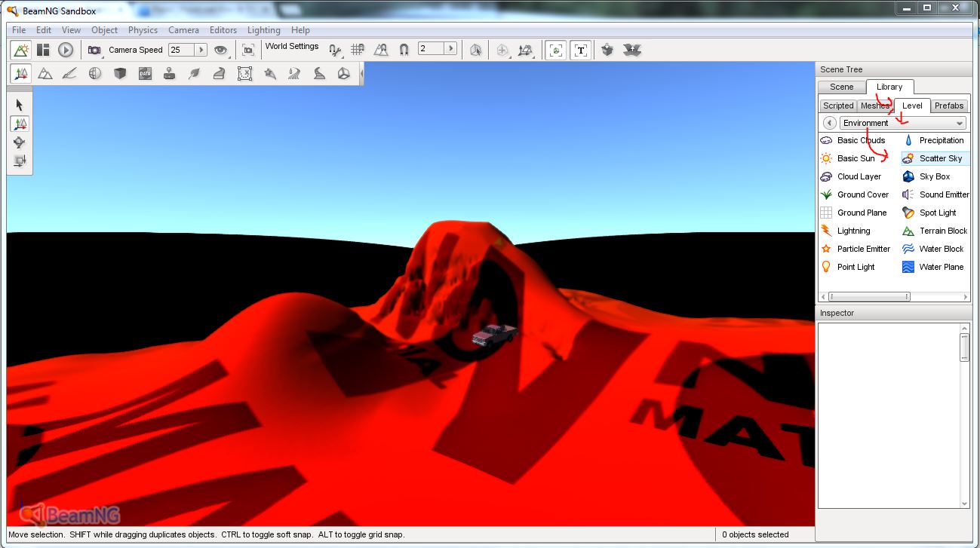Click the Play game button
The height and width of the screenshot is (548, 980).
pyautogui.click(x=66, y=50)
